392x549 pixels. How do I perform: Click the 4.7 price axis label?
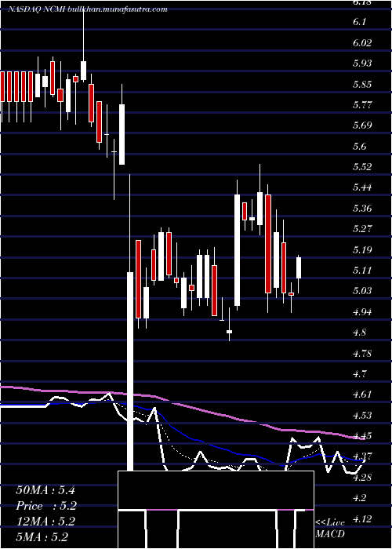[x=359, y=374]
